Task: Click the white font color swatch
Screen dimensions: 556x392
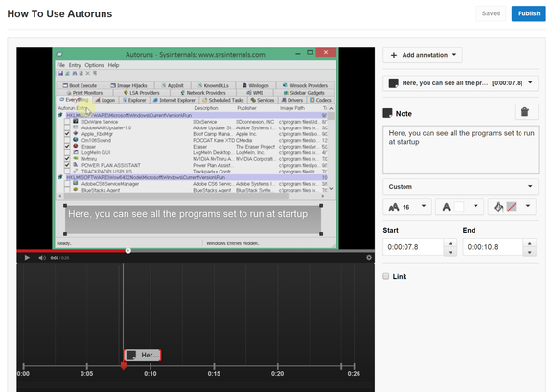Action: click(x=459, y=207)
